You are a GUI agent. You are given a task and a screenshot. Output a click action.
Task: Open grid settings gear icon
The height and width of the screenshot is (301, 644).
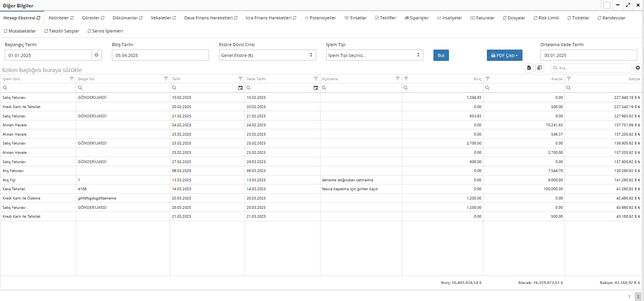pos(638,68)
